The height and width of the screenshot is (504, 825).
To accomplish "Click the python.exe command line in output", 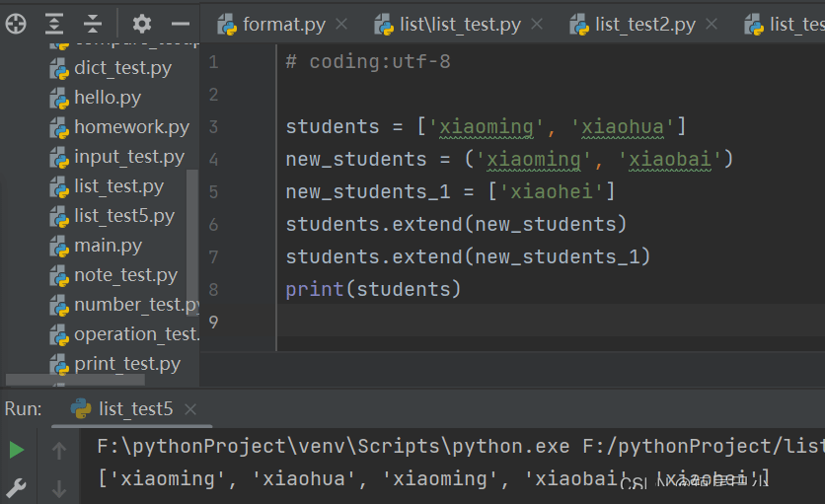I will (461, 447).
